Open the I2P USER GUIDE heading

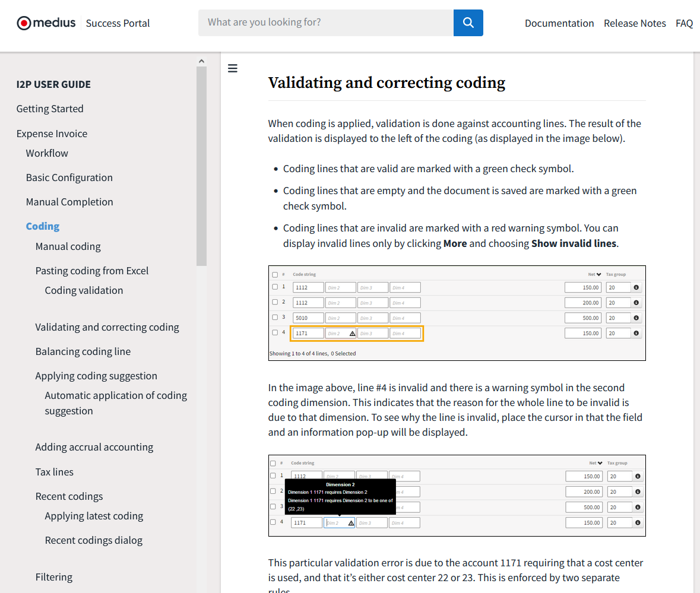[53, 84]
